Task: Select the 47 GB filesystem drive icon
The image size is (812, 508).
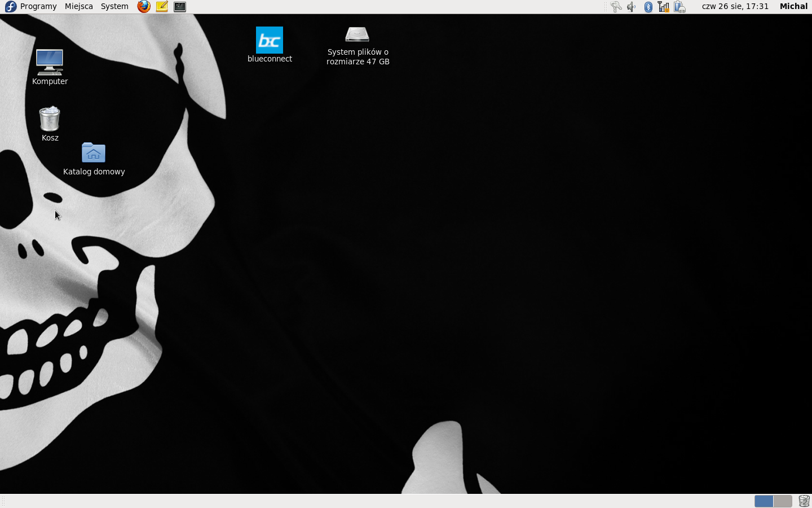Action: [x=358, y=35]
